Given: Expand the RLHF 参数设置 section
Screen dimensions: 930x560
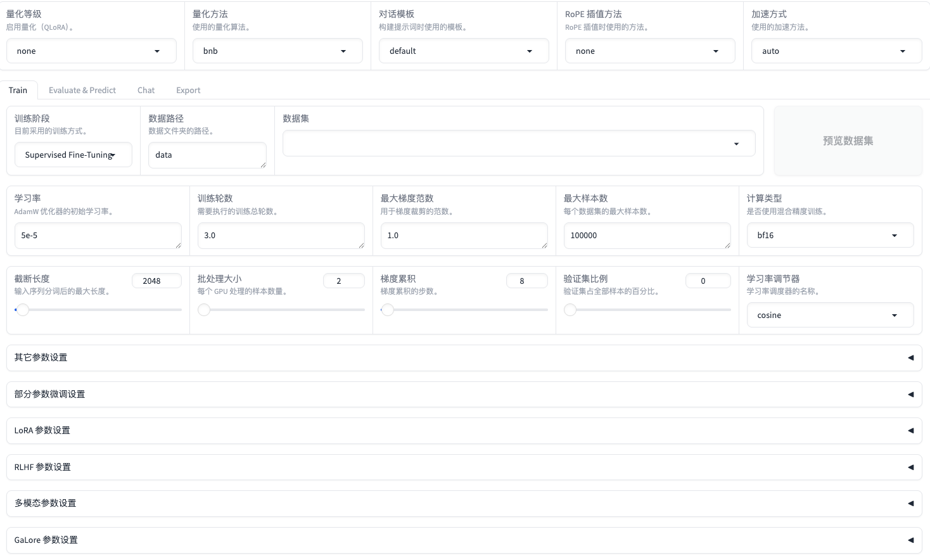Looking at the screenshot, I should tap(464, 467).
